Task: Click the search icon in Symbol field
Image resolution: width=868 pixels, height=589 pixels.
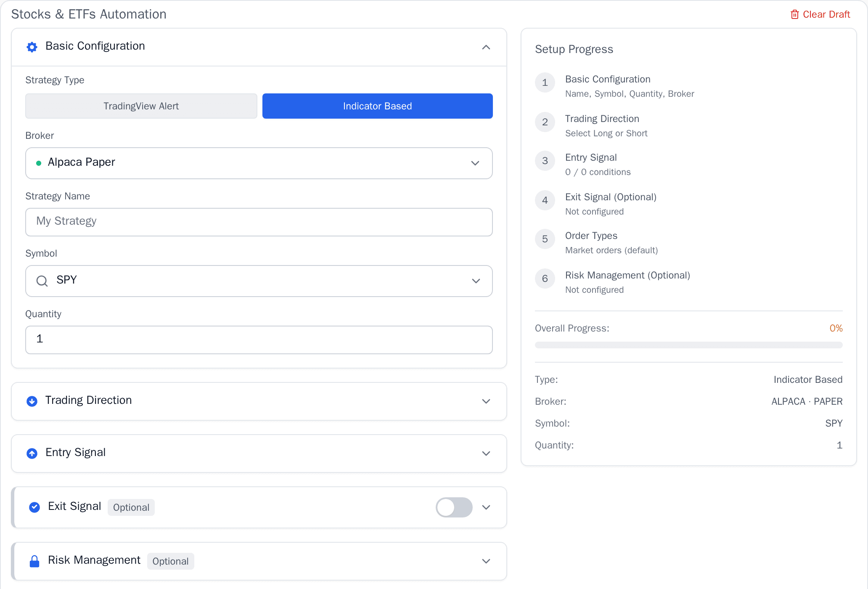Action: click(x=42, y=281)
